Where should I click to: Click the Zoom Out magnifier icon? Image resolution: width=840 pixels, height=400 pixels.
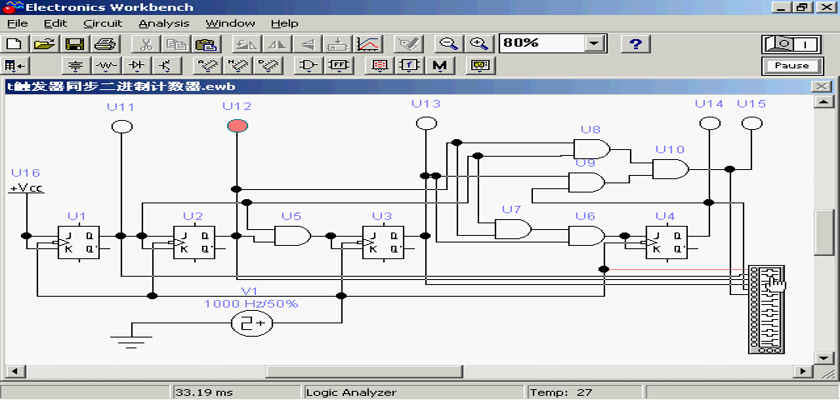448,44
